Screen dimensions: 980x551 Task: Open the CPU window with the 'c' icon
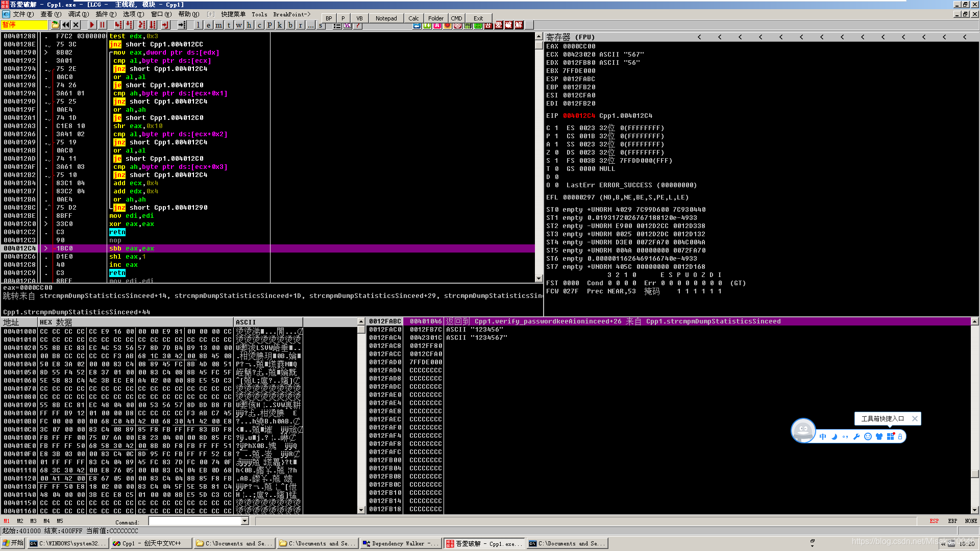(259, 24)
